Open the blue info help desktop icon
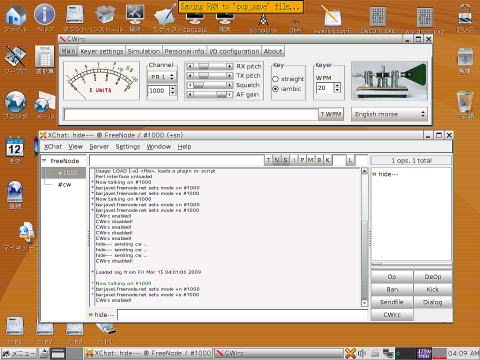 click(44, 14)
